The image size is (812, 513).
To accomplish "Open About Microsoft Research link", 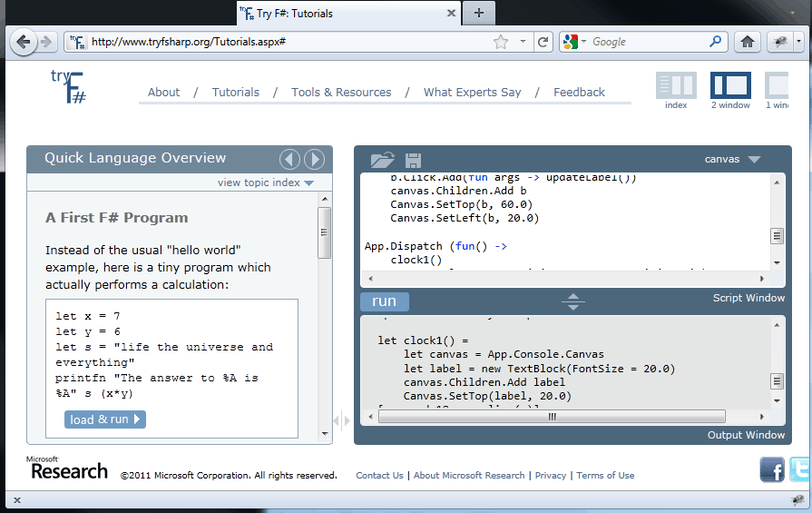I will click(469, 475).
